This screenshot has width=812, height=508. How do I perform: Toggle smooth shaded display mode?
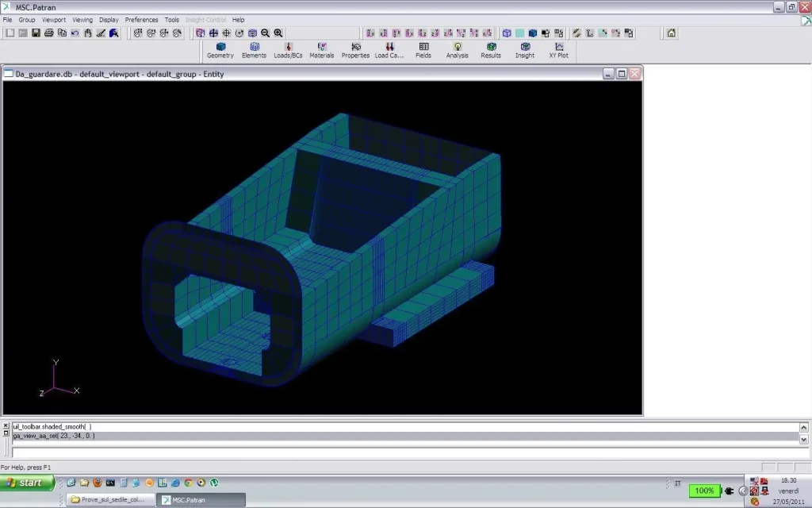point(532,33)
